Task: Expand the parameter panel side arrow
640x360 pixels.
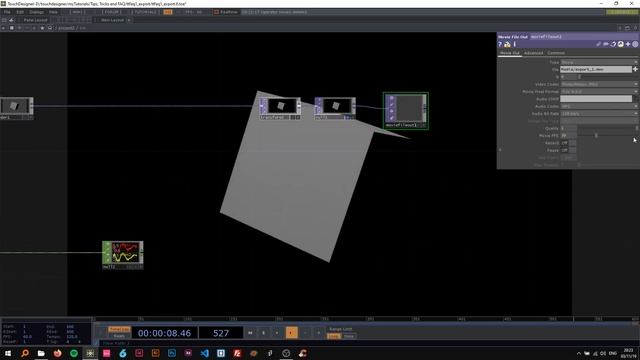Action: [500, 150]
